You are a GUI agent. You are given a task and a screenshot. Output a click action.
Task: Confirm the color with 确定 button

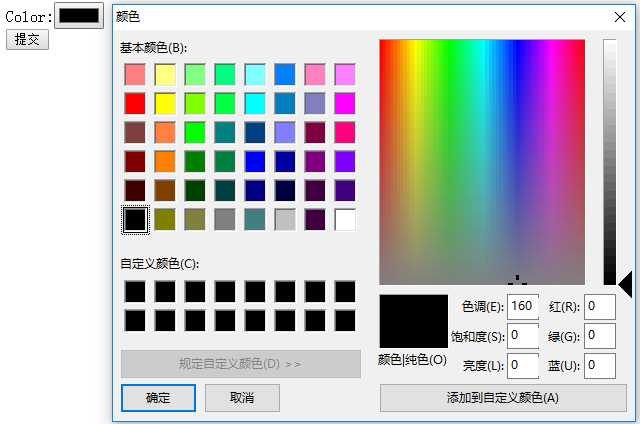(158, 398)
